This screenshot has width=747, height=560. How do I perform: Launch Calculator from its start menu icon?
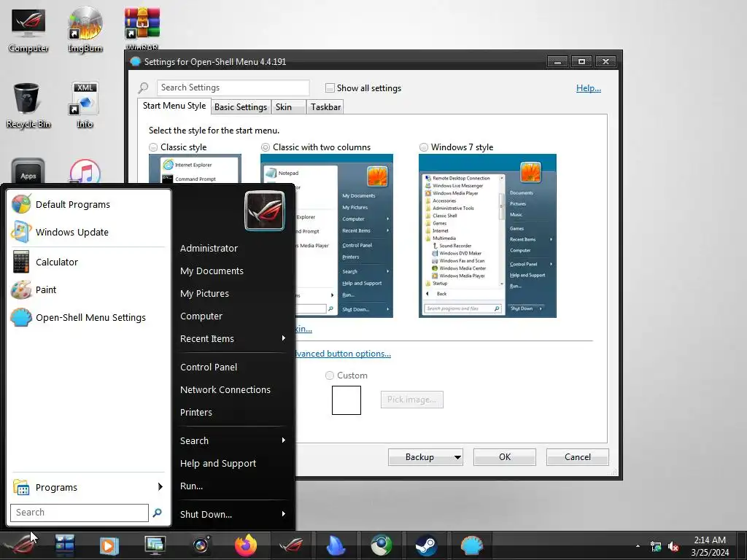pos(21,262)
